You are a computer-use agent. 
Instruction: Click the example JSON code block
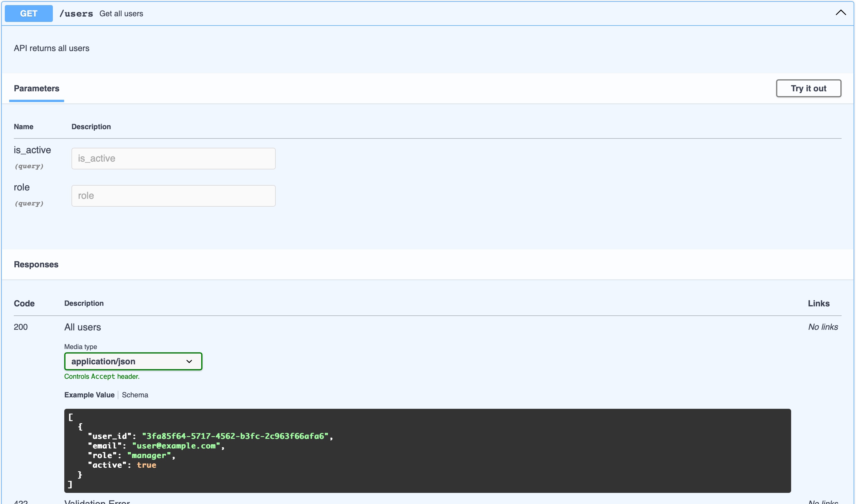(427, 451)
